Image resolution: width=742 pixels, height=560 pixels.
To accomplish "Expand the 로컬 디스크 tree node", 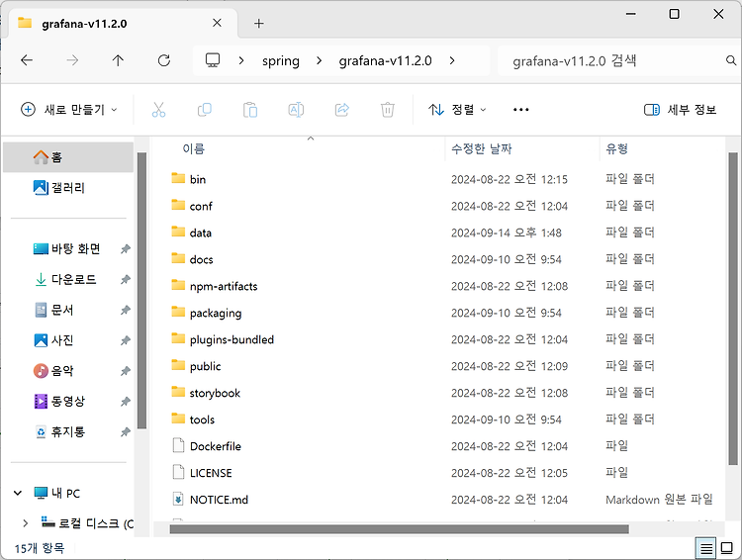I will tap(25, 523).
